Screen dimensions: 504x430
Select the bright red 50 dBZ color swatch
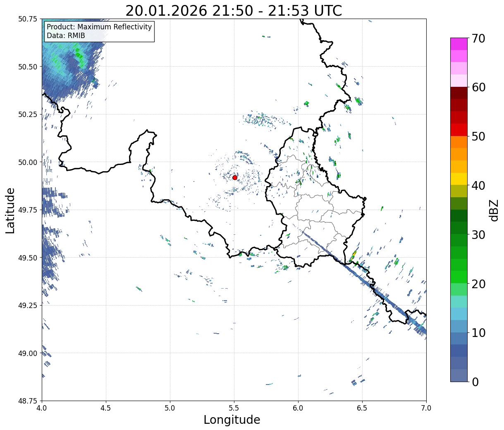click(459, 130)
